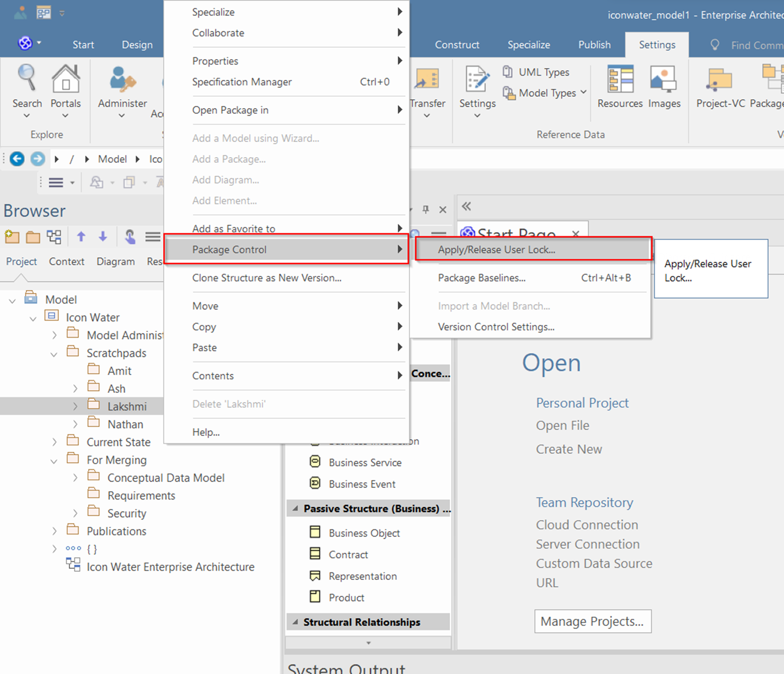Close the Start Page tab
784x674 pixels.
coord(576,233)
